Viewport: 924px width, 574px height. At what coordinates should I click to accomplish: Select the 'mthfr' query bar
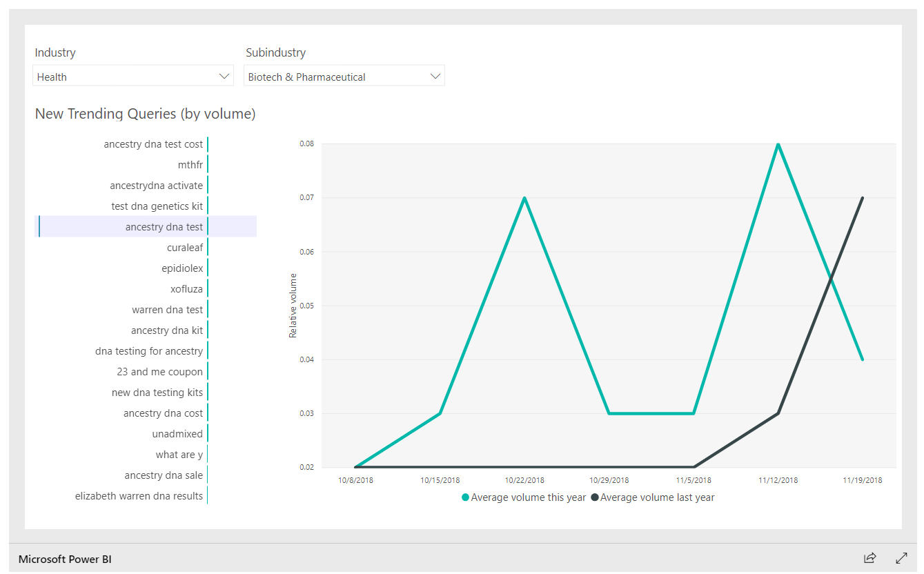[x=190, y=165]
